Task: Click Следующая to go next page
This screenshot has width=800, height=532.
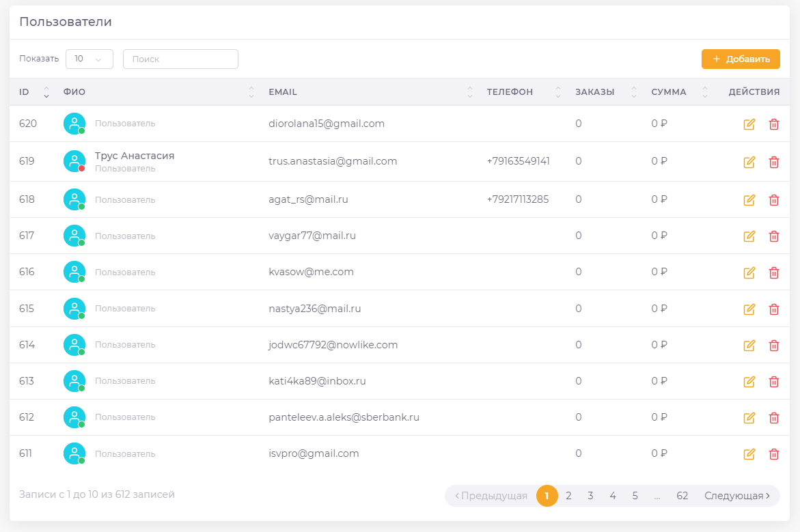Action: point(737,496)
